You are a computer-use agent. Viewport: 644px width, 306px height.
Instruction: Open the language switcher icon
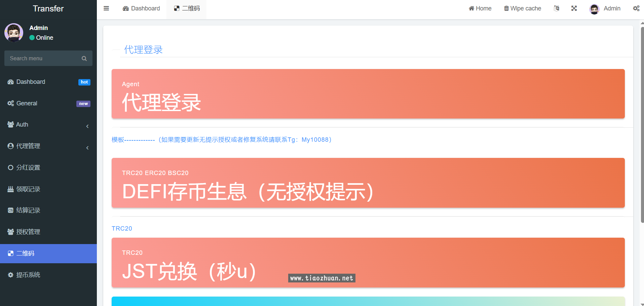(557, 8)
